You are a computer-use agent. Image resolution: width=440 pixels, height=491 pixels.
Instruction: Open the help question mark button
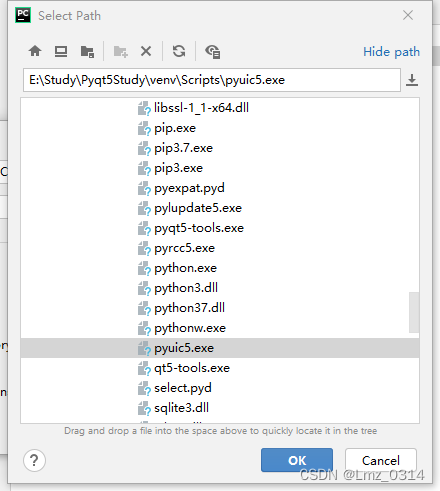[x=34, y=460]
